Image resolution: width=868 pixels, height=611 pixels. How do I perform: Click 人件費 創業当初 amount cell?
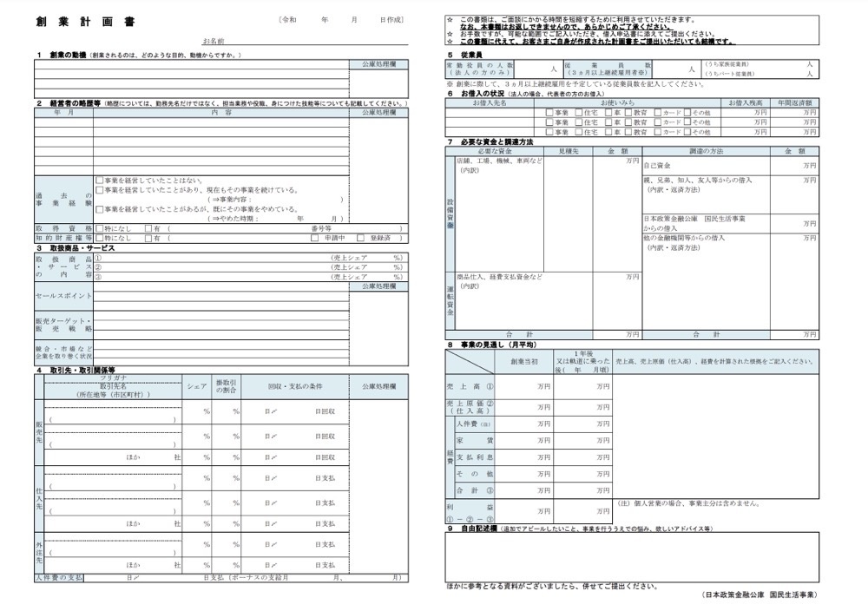click(524, 424)
